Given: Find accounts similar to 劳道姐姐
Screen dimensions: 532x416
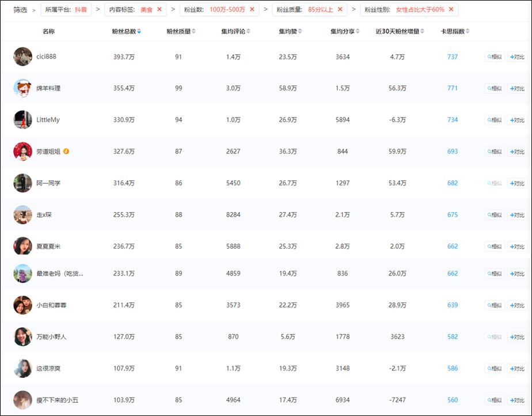Looking at the screenshot, I should click(x=495, y=152).
